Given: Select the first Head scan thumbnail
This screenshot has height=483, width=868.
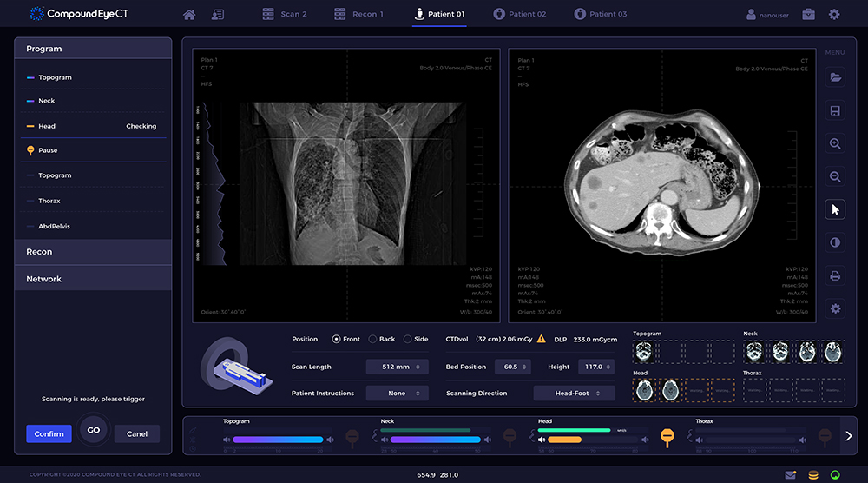Looking at the screenshot, I should click(x=645, y=392).
